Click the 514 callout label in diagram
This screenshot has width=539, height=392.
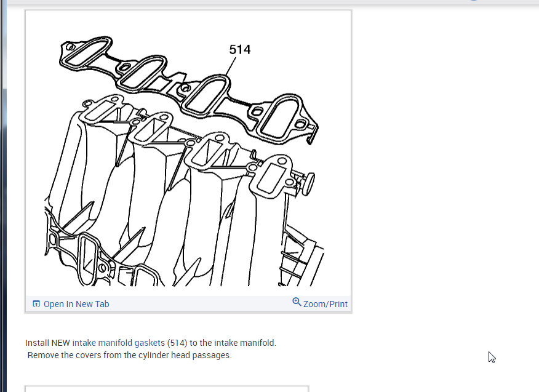click(240, 49)
